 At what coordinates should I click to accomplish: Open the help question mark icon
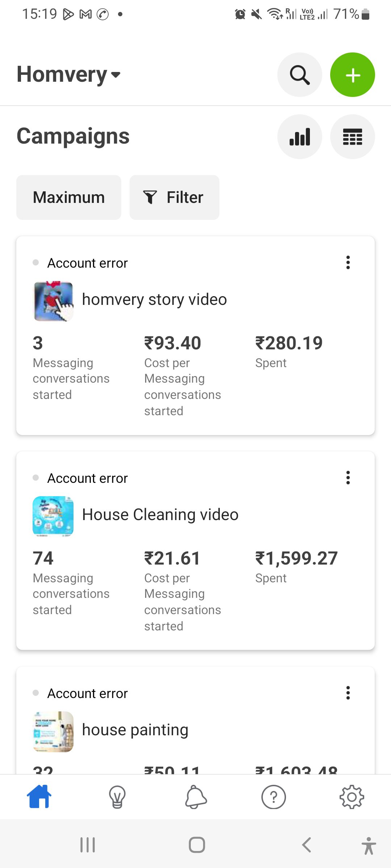274,797
